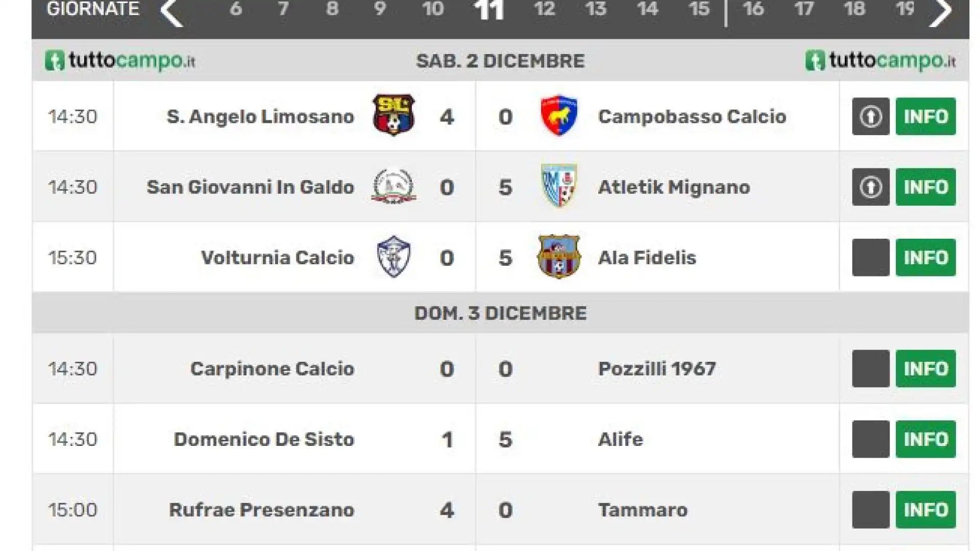Click the dark square button in the Rufrae Presenzano row
Screen dimensions: 980x551
point(871,510)
